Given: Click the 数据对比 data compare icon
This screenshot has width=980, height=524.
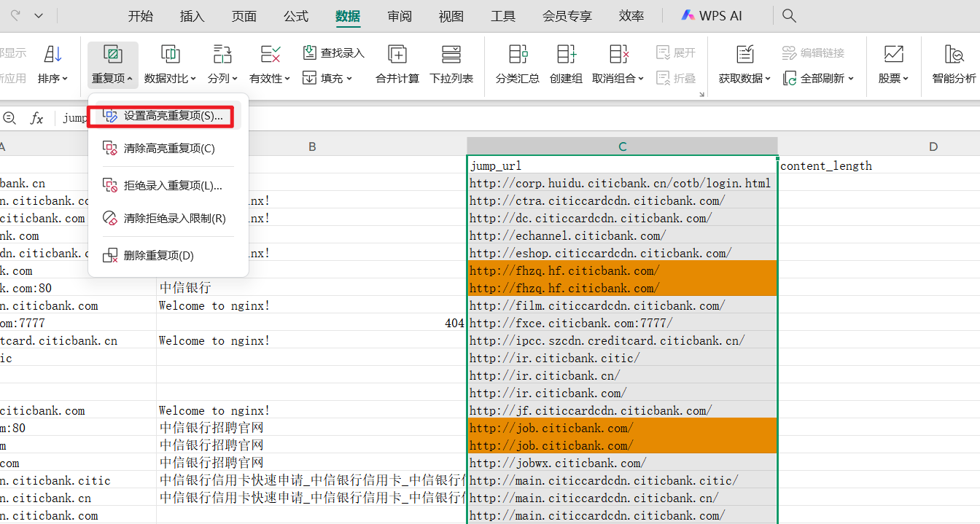Looking at the screenshot, I should [171, 54].
